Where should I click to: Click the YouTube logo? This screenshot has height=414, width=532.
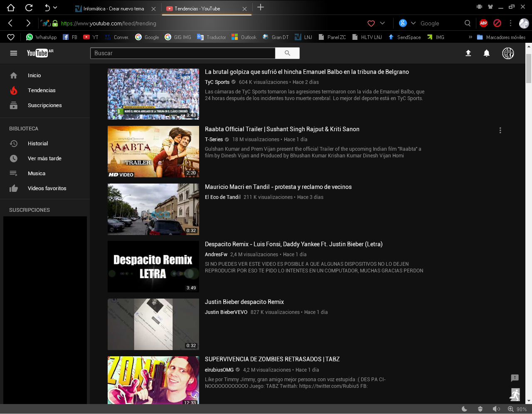[x=40, y=53]
